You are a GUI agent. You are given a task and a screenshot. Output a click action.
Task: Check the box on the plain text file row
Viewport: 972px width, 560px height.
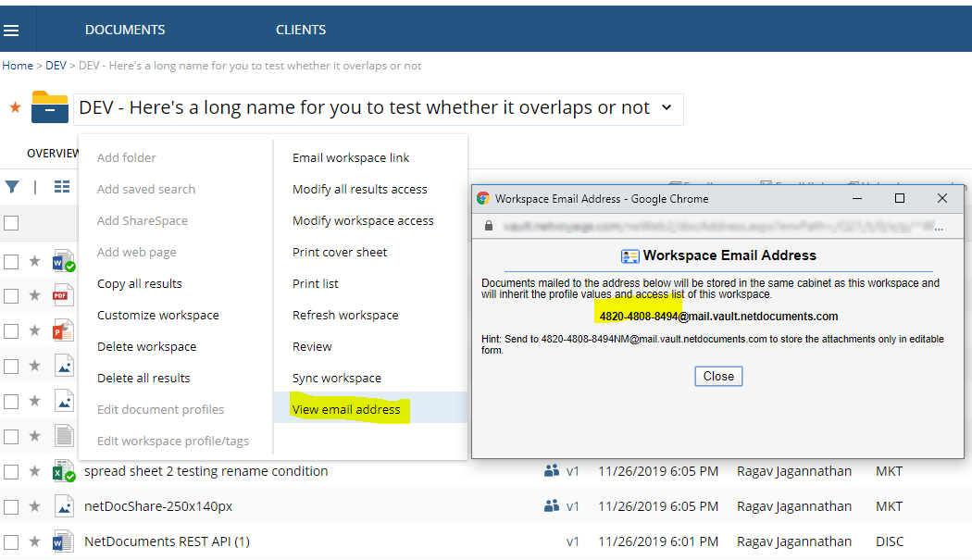pos(11,437)
